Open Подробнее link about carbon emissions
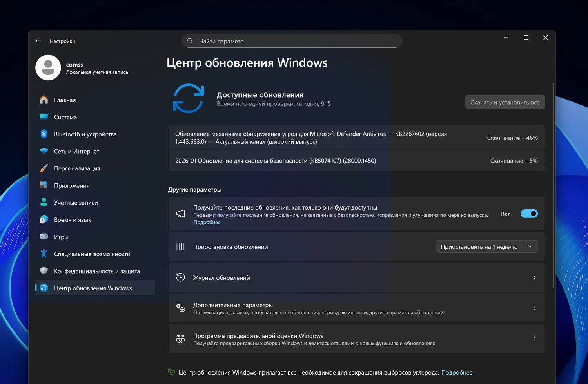Image resolution: width=588 pixels, height=384 pixels. (457, 373)
